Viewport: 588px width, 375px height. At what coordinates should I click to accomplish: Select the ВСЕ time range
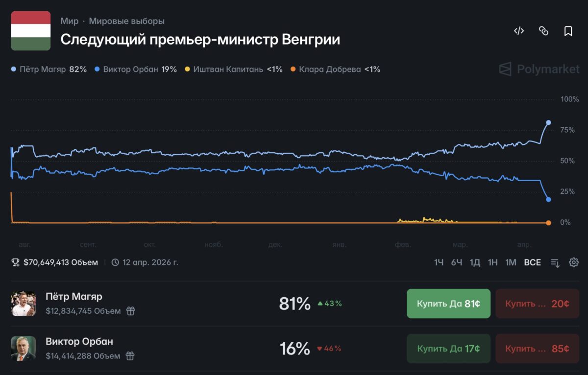point(532,262)
